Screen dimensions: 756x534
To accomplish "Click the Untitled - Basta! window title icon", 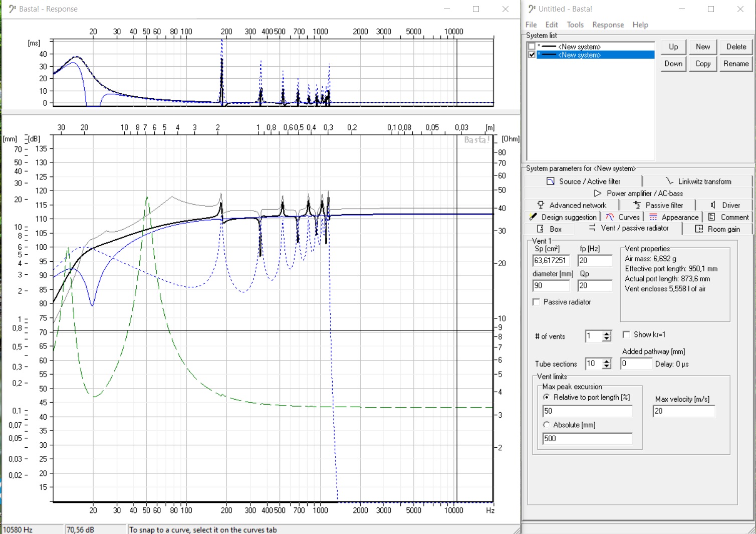I will tap(532, 9).
